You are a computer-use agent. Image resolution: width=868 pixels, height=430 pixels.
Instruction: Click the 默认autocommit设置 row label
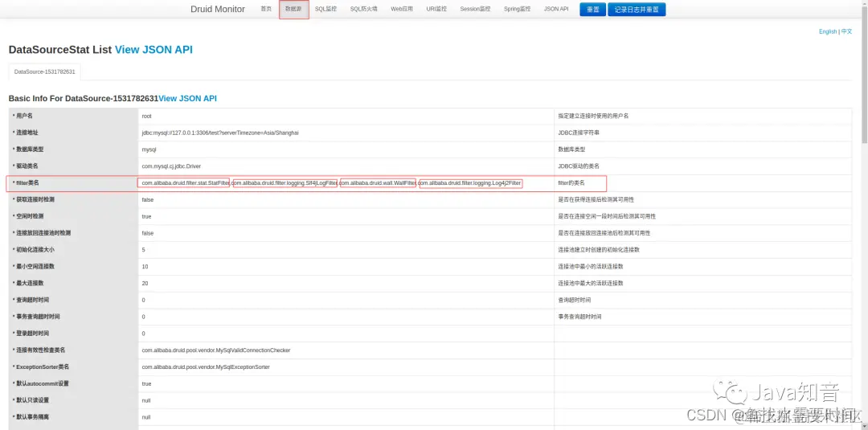(x=42, y=383)
